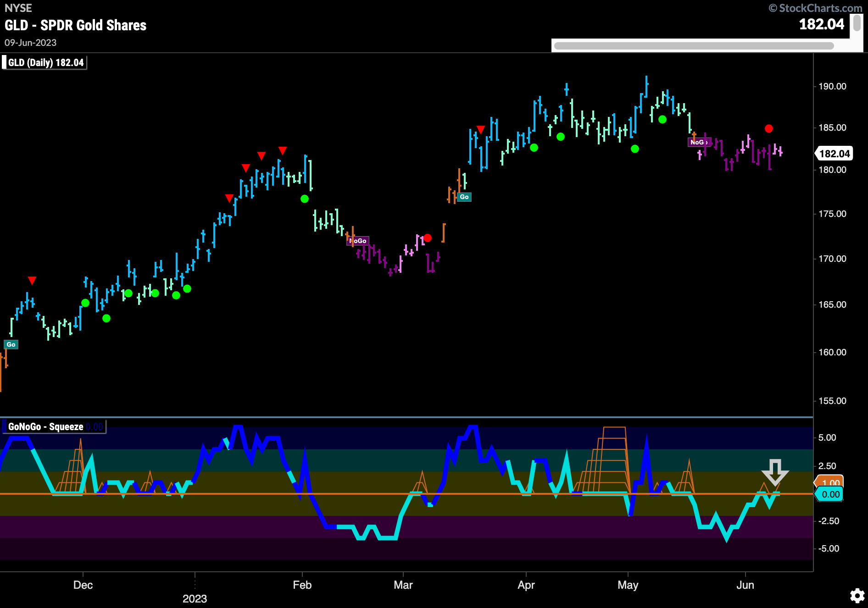The image size is (868, 608).
Task: Click the Dec month label on time axis
Action: pos(83,585)
